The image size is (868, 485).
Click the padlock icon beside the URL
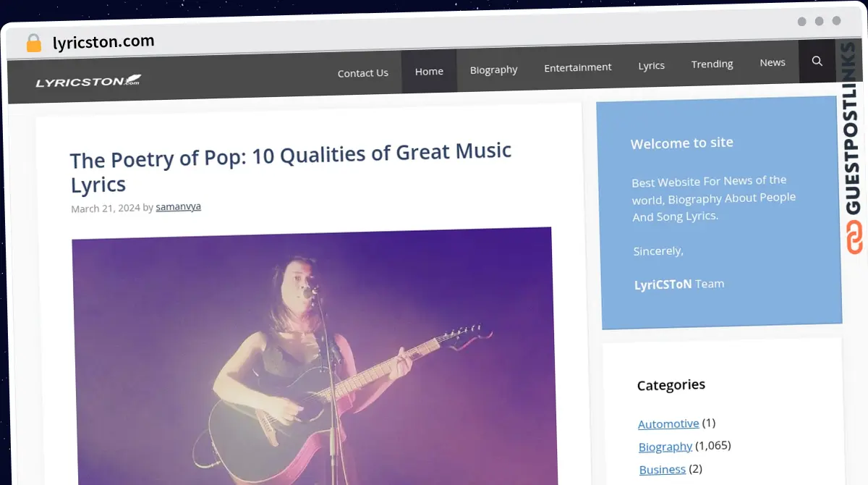pyautogui.click(x=33, y=43)
